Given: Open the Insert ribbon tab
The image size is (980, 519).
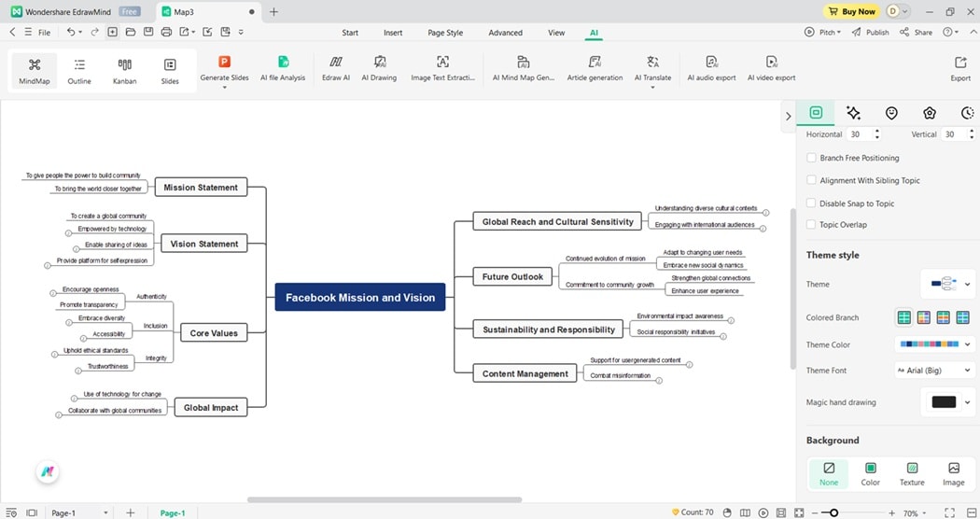Looking at the screenshot, I should (393, 33).
